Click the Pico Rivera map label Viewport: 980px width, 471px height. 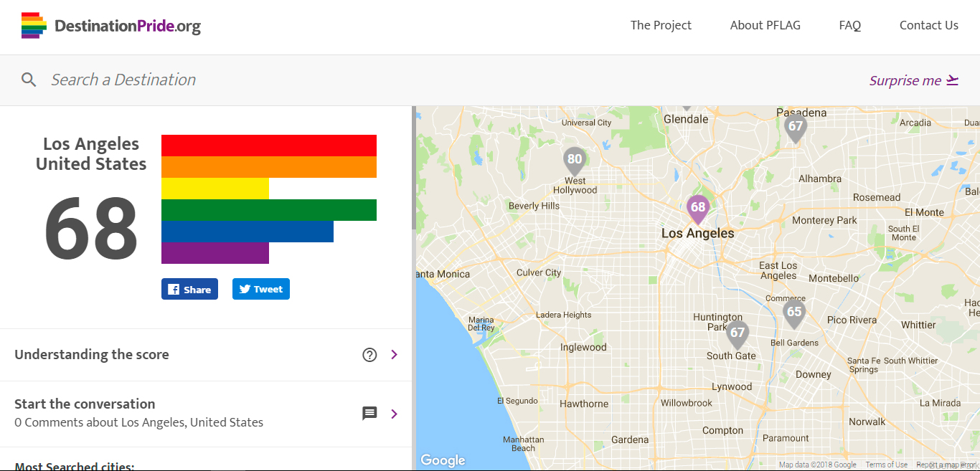point(852,320)
